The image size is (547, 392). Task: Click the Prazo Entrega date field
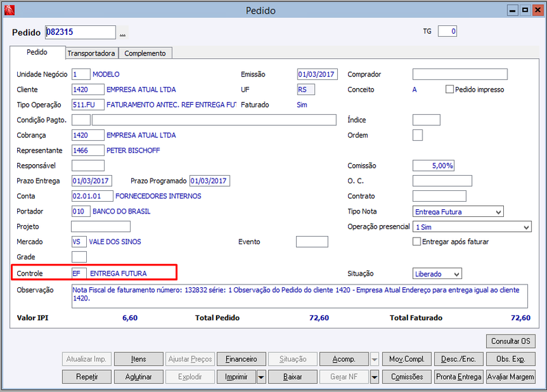(92, 181)
